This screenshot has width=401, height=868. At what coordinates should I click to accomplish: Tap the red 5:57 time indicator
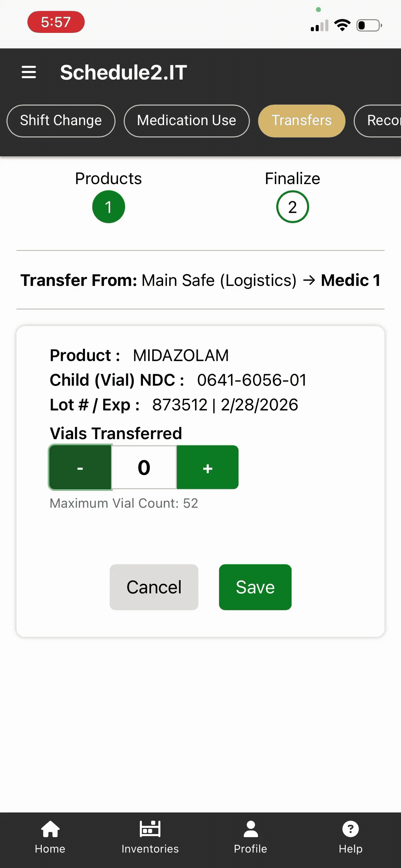pyautogui.click(x=56, y=22)
